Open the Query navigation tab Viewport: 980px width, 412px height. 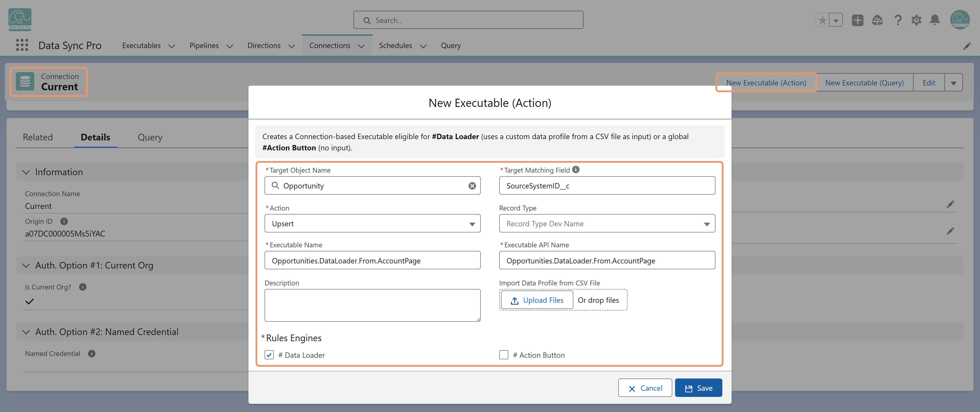coord(450,45)
